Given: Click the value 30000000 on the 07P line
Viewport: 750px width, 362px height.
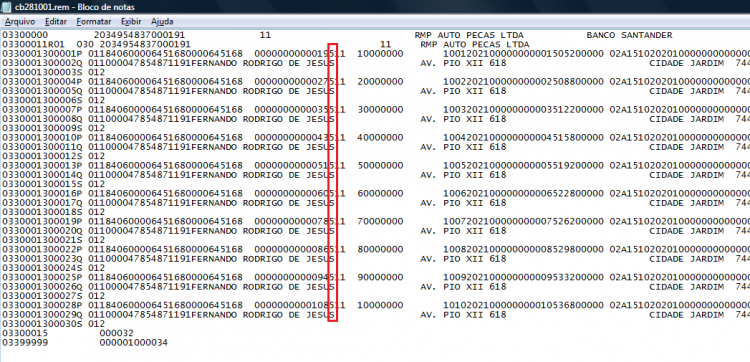Looking at the screenshot, I should 380,110.
